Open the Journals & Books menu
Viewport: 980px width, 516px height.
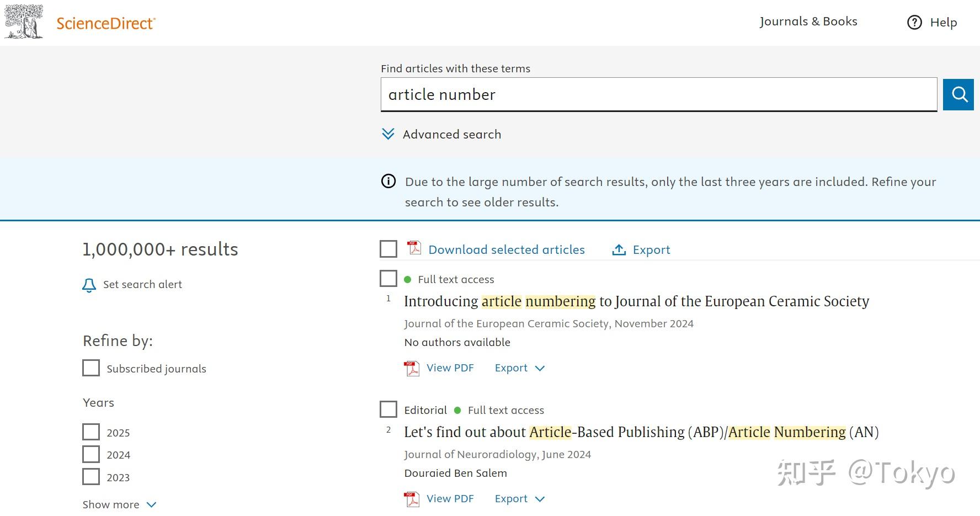click(808, 22)
